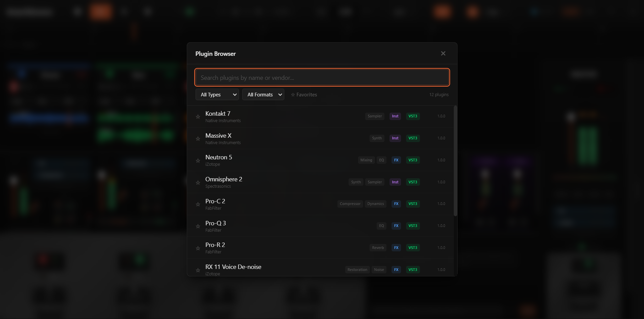
Task: Open the All Formats dropdown
Action: pos(263,94)
